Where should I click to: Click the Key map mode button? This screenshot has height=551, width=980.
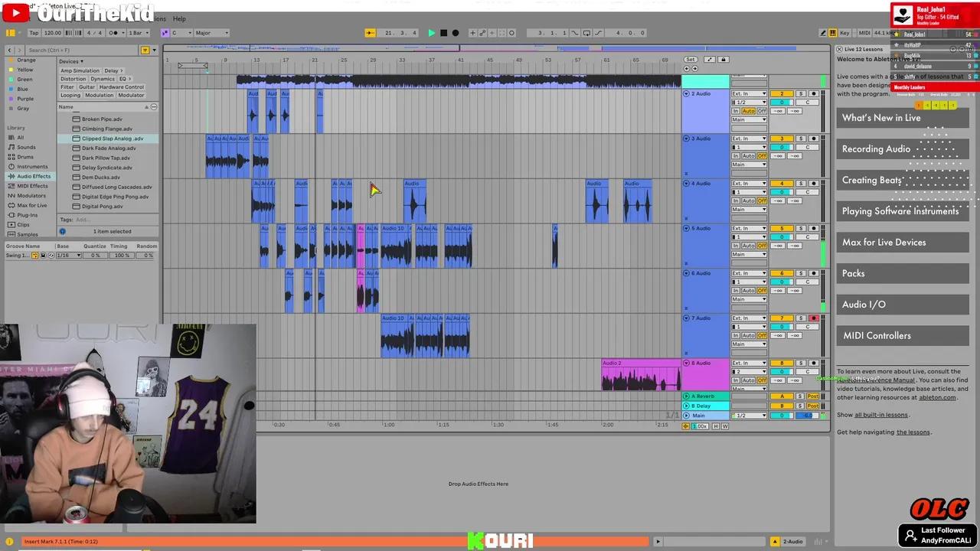(x=844, y=33)
